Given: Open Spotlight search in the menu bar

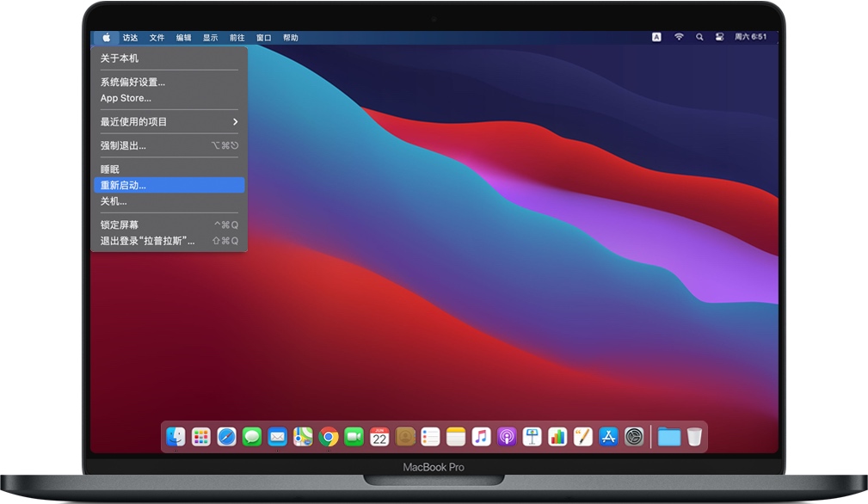Looking at the screenshot, I should [x=699, y=37].
